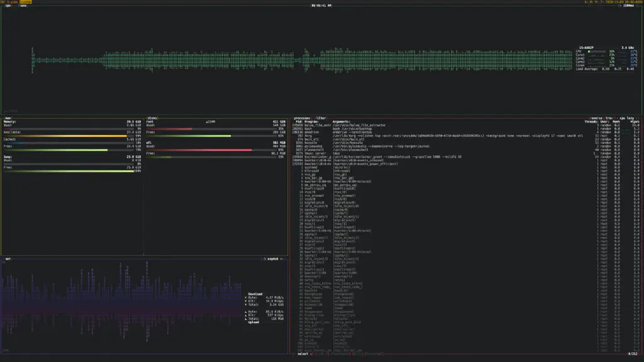Click the 'User:' column header
644x362 pixels.
pos(604,122)
